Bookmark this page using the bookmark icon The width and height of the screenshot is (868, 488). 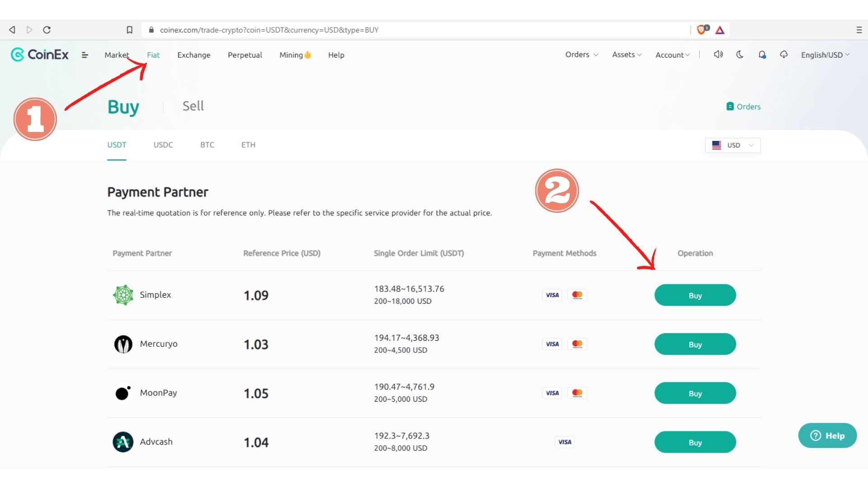coord(129,30)
